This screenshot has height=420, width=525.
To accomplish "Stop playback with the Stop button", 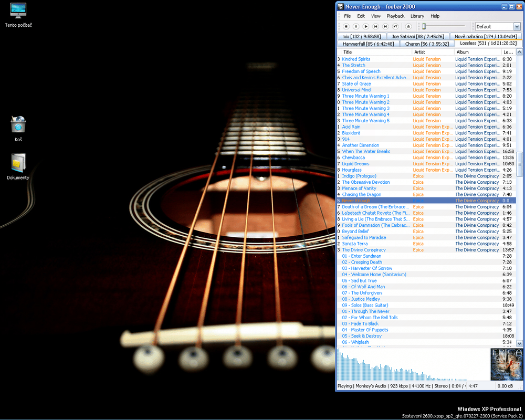I will pyautogui.click(x=346, y=26).
